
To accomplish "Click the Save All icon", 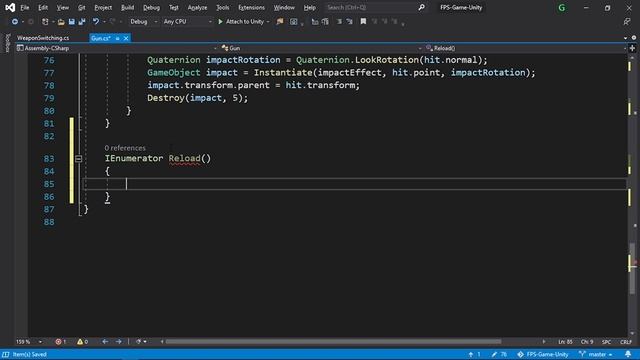I will point(82,22).
